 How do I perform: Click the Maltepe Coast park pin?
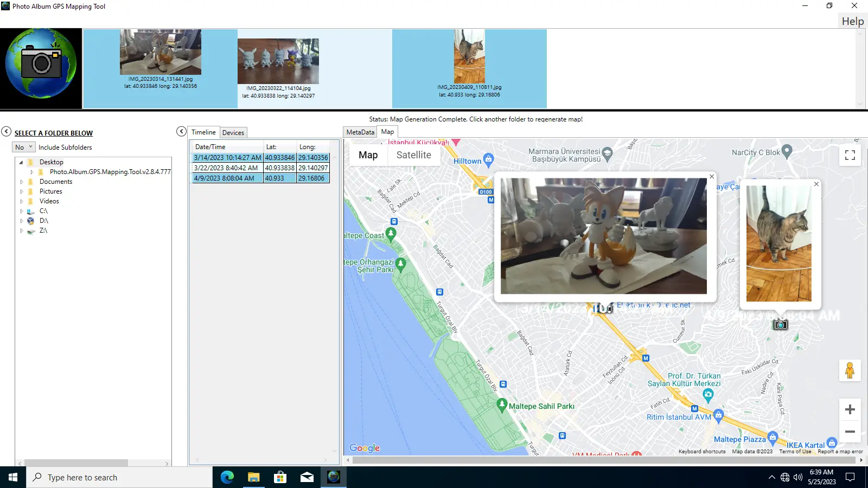pos(391,234)
